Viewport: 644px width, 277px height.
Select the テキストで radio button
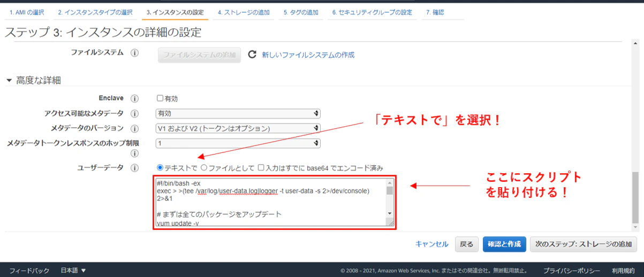tap(160, 167)
